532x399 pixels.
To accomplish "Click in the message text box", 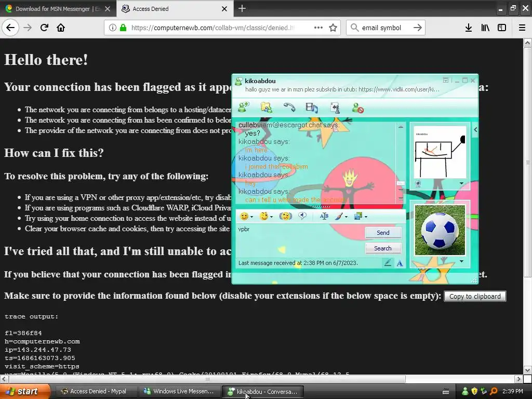I will coord(300,241).
